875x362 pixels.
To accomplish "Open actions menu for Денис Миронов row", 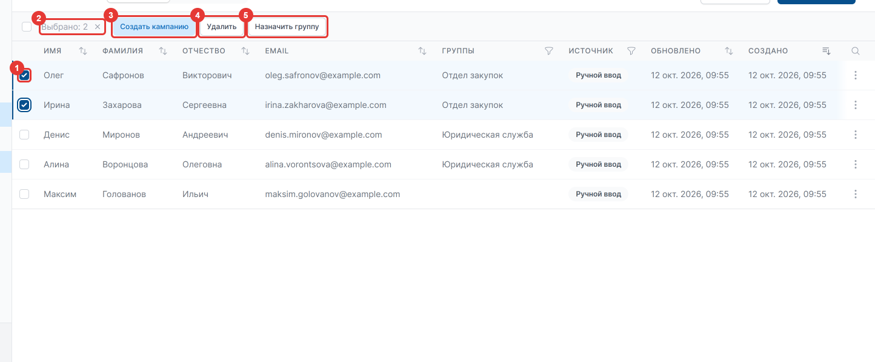I will (x=855, y=134).
